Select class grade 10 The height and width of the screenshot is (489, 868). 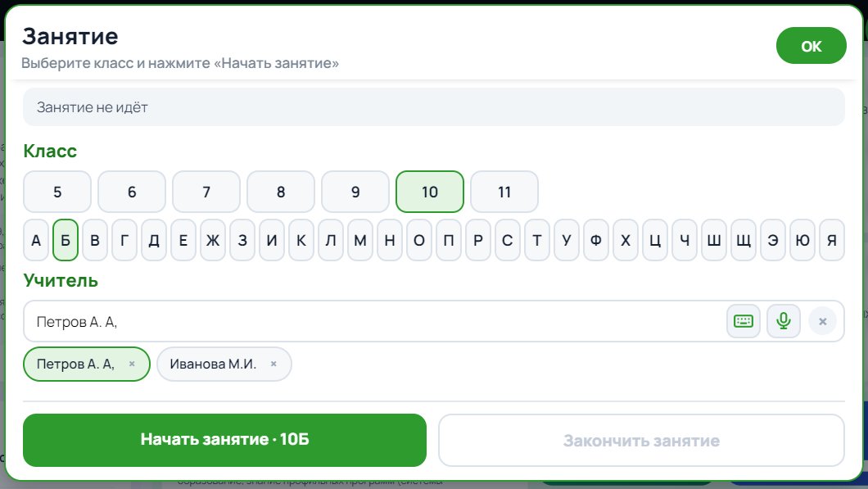point(430,192)
